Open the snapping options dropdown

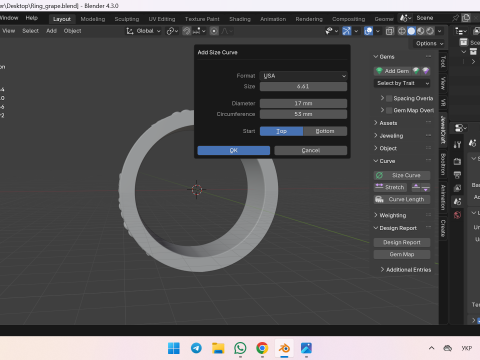pos(199,31)
